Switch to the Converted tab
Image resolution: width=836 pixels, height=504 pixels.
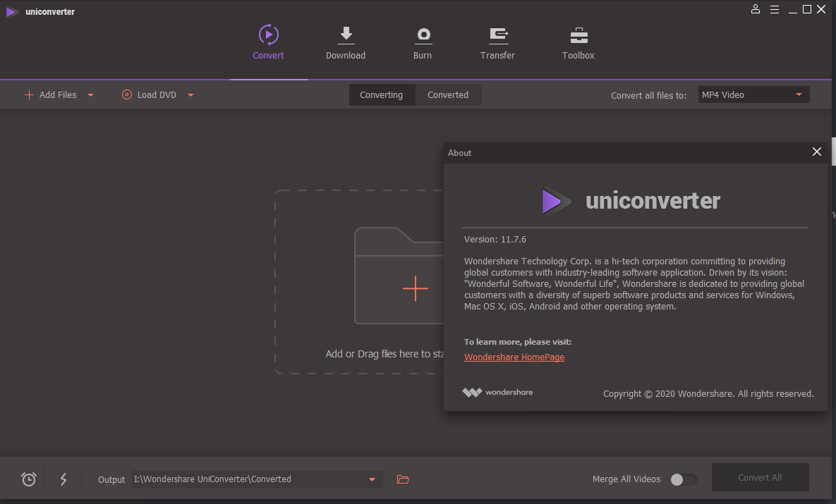pyautogui.click(x=448, y=95)
